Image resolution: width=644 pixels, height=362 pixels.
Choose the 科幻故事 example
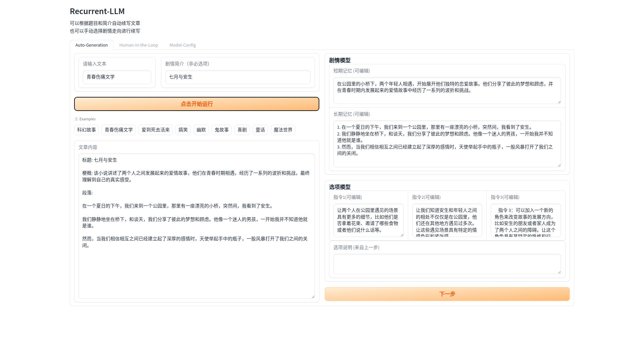tap(87, 130)
